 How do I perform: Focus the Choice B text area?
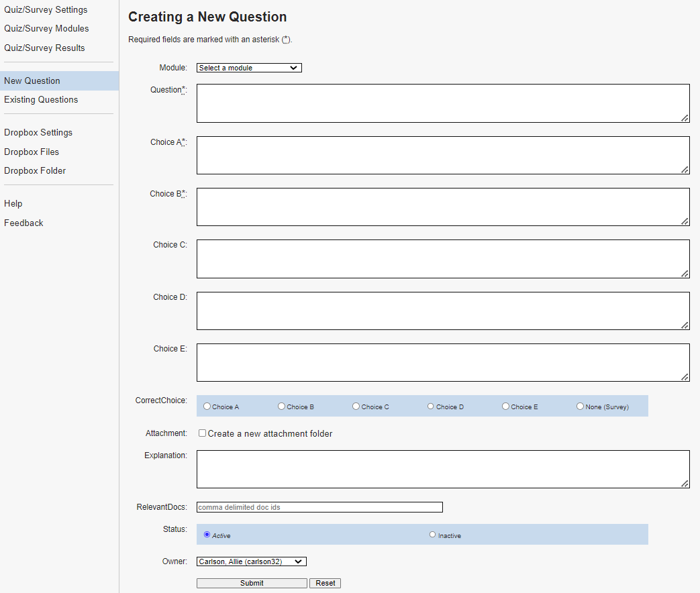tap(443, 207)
